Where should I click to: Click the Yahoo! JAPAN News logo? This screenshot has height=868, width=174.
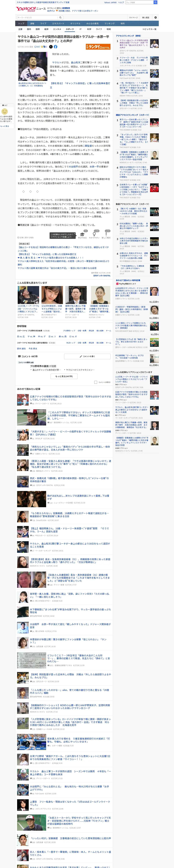coord(31,9)
